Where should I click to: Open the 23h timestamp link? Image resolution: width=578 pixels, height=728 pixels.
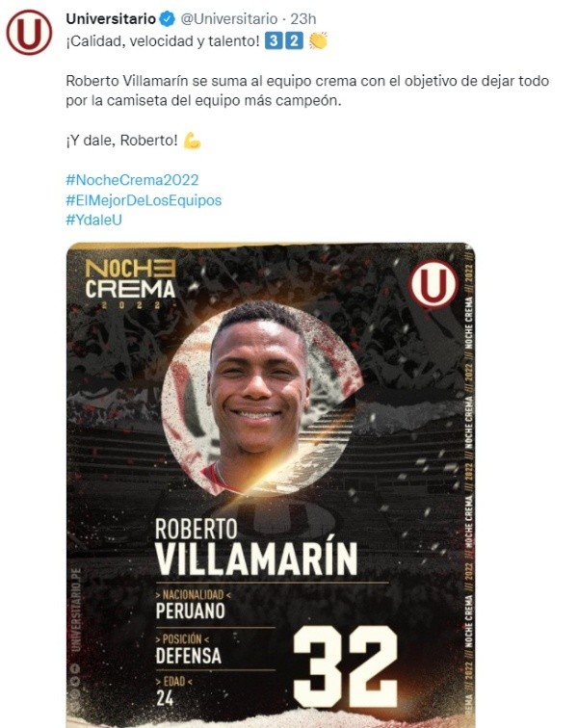[303, 19]
